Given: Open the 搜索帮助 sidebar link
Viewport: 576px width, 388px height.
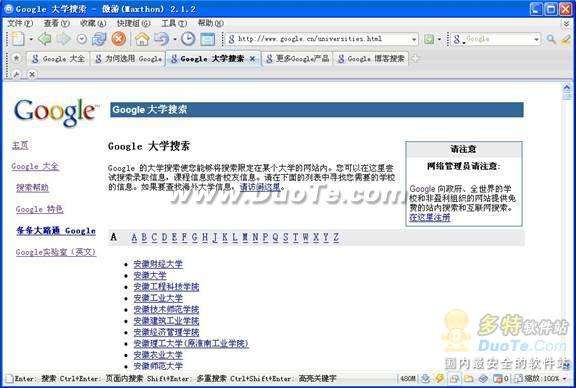Looking at the screenshot, I should 32,188.
